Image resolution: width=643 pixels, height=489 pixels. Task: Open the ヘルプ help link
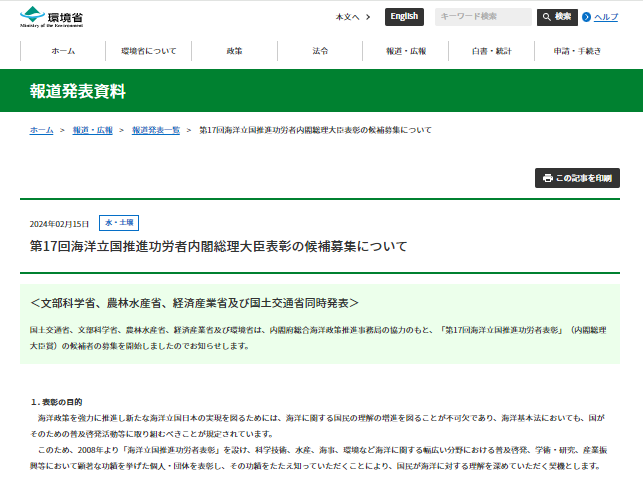tap(606, 17)
